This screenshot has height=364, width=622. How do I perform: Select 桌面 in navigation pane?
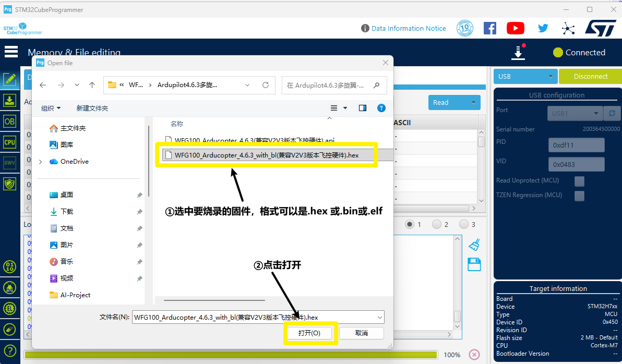tap(67, 195)
